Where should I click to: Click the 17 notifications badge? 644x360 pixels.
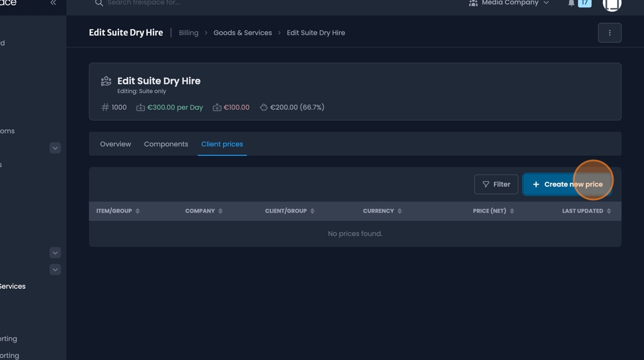click(585, 3)
